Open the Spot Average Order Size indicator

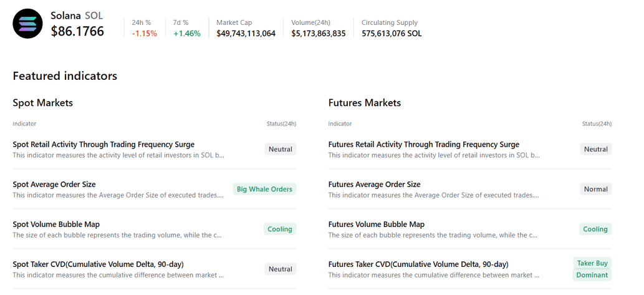[54, 185]
